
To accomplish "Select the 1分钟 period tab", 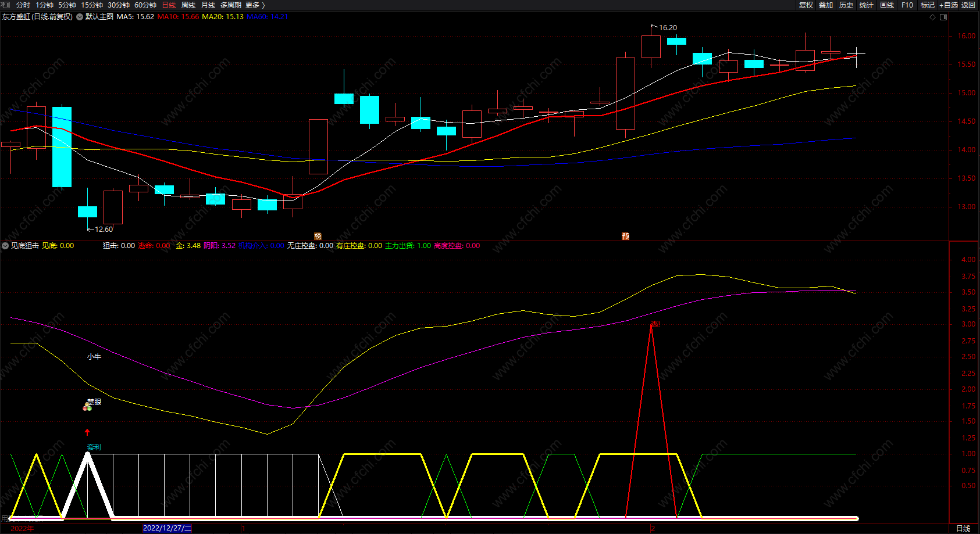I will pos(44,5).
